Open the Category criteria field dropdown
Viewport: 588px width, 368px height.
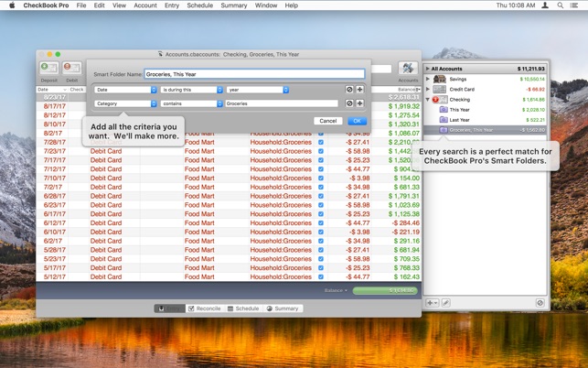click(x=125, y=103)
